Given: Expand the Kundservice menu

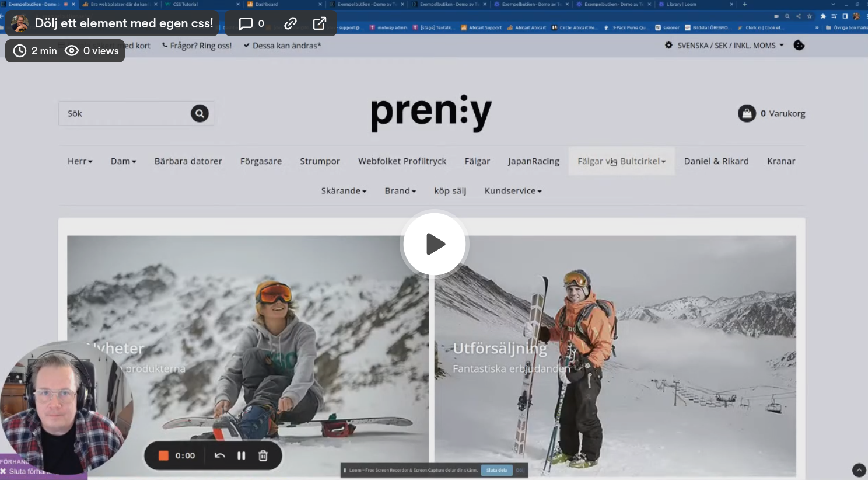Looking at the screenshot, I should 513,191.
